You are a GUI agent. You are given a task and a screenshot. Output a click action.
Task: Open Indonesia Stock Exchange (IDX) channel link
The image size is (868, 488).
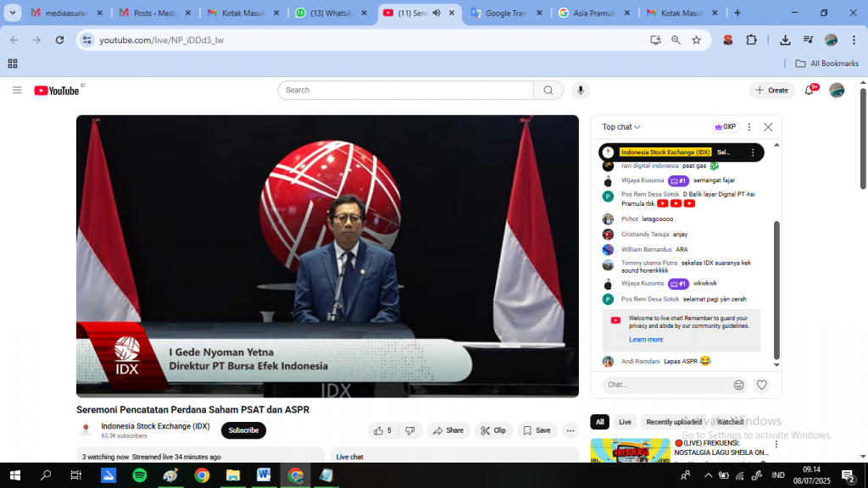[156, 426]
